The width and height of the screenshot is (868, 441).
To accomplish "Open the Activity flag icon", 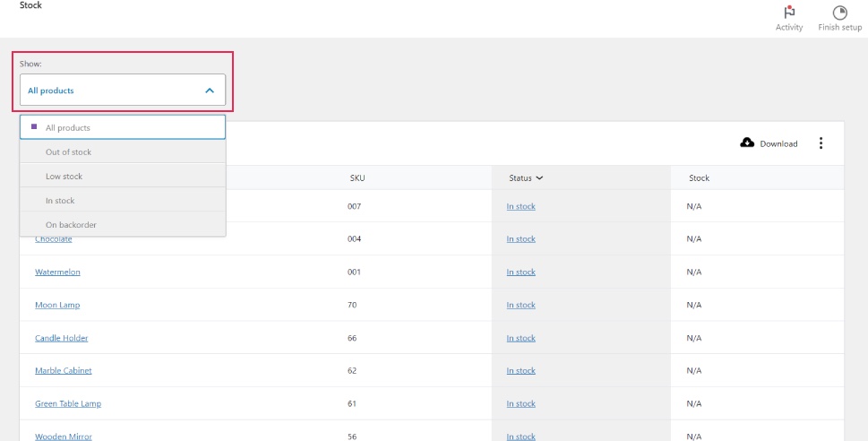I will coord(788,13).
